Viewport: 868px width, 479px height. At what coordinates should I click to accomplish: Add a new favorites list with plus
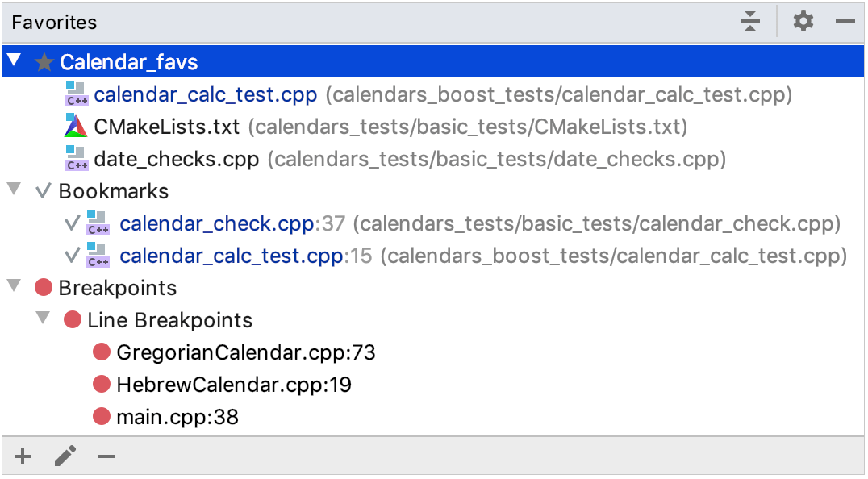(23, 456)
